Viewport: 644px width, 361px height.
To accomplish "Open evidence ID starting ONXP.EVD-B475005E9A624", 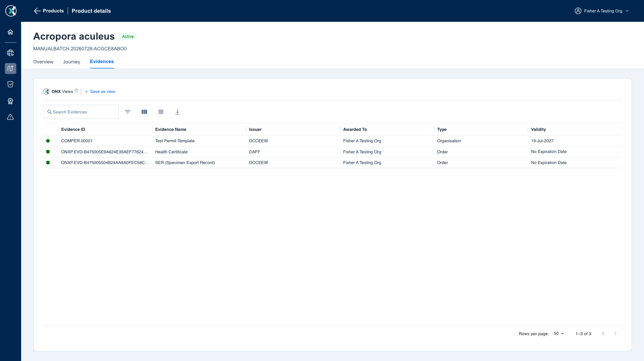I will click(x=104, y=152).
